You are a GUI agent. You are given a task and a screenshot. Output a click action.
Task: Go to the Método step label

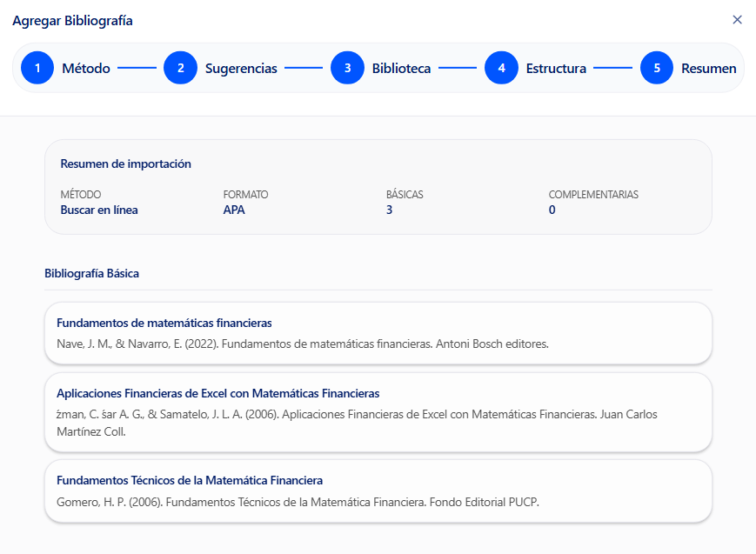(x=85, y=69)
